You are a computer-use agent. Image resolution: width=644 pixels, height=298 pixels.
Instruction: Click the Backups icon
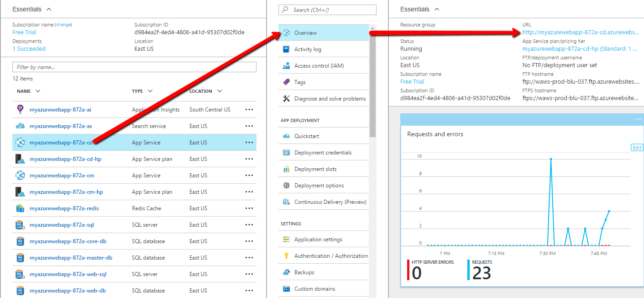(x=287, y=272)
